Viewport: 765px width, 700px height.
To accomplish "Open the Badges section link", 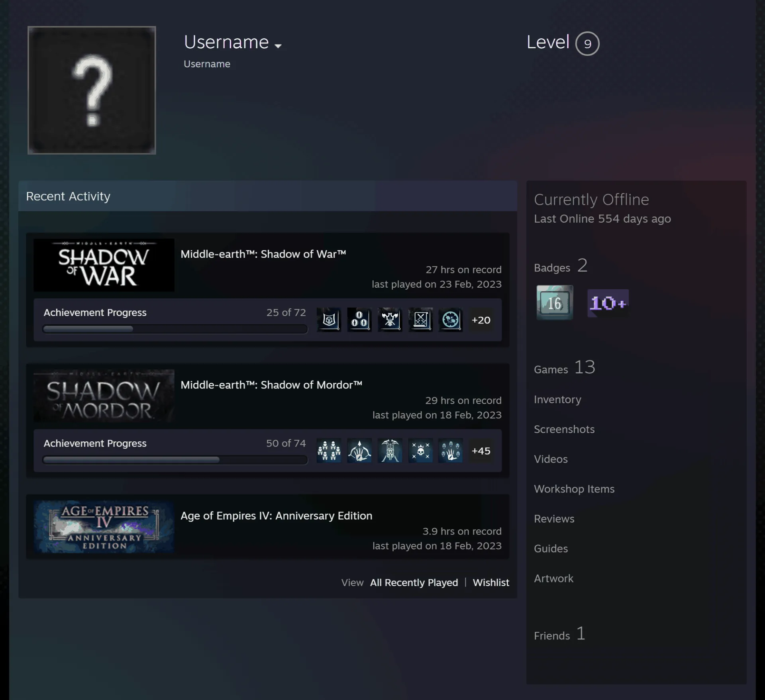I will tap(561, 266).
